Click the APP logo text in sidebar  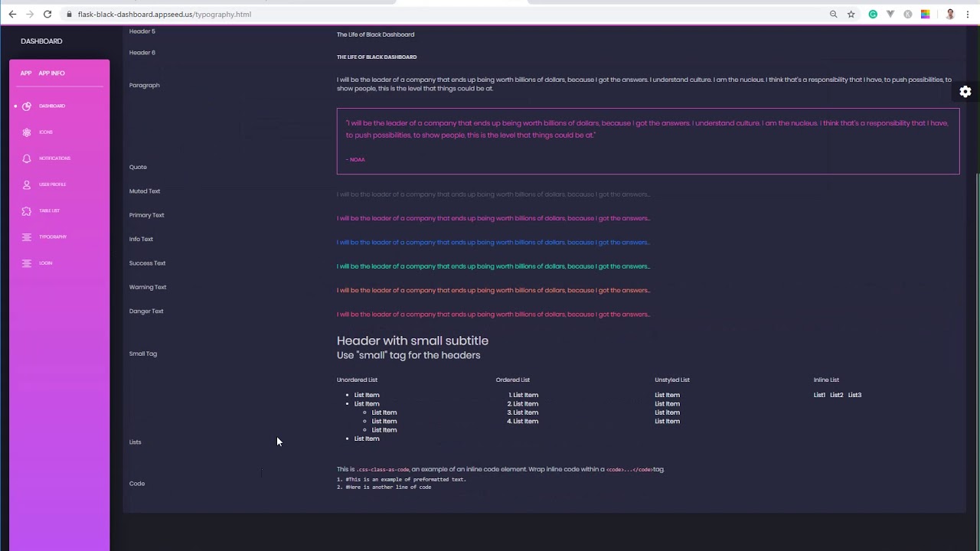26,73
